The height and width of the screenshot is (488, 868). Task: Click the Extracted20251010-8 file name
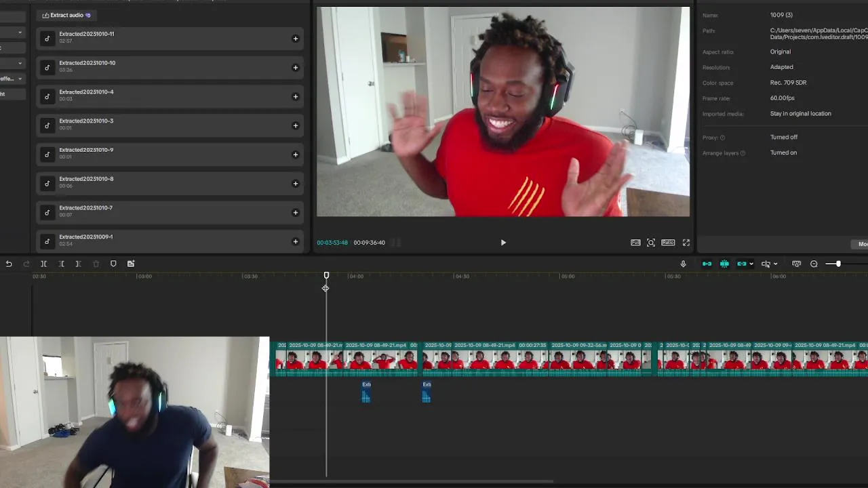pyautogui.click(x=86, y=179)
